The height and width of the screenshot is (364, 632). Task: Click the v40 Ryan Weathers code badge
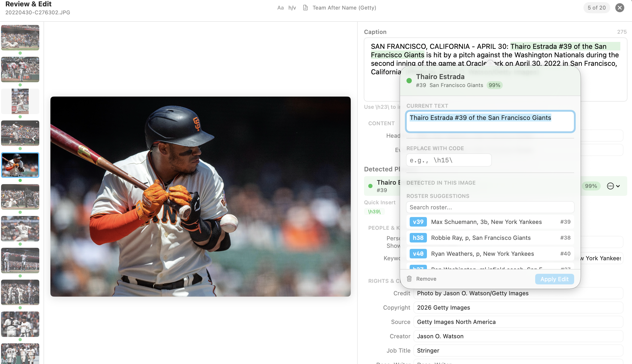418,254
